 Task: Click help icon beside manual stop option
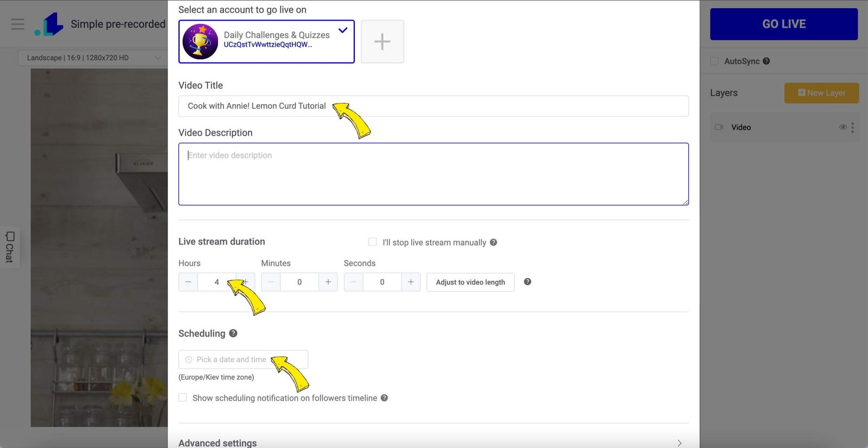(493, 243)
